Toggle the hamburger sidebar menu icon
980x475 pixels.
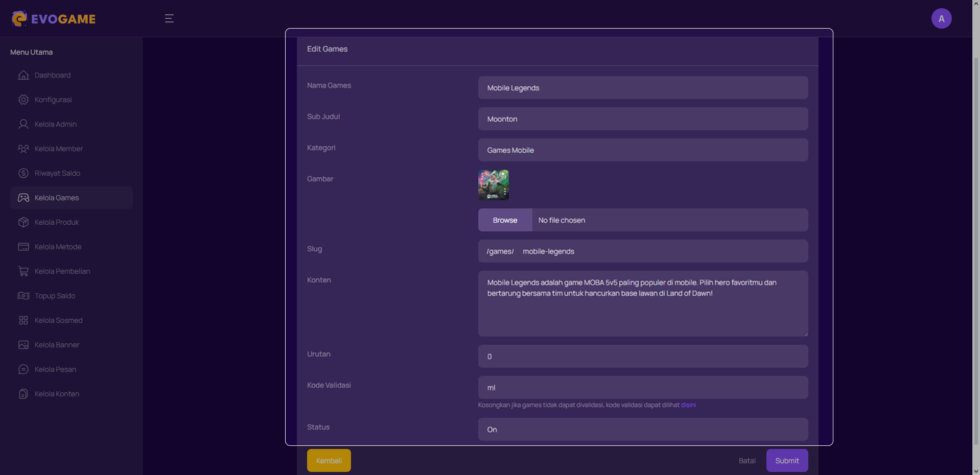coord(169,18)
